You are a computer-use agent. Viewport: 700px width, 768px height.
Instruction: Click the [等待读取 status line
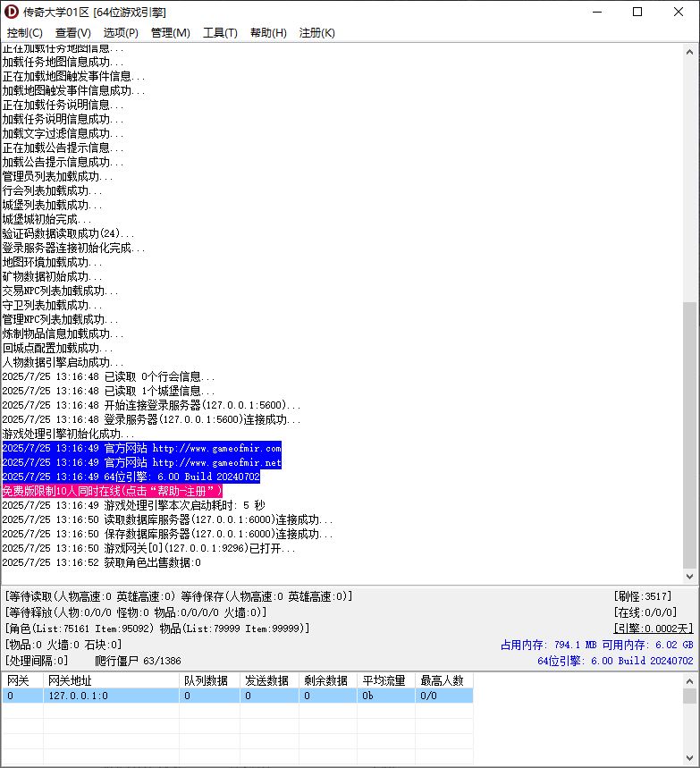click(x=179, y=596)
